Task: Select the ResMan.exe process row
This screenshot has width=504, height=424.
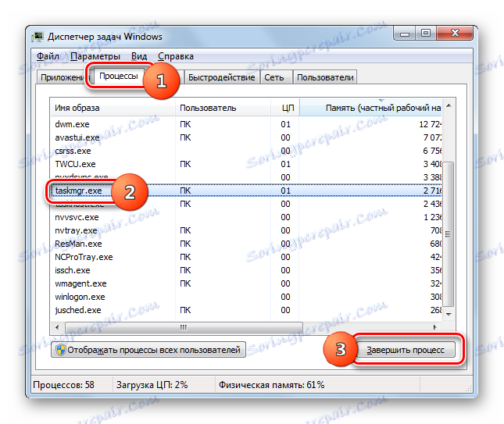Action: (x=246, y=244)
